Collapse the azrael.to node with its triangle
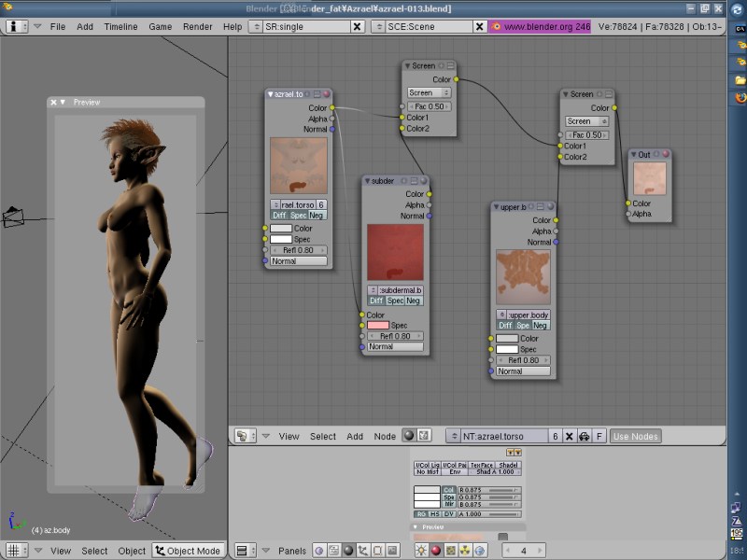 270,94
